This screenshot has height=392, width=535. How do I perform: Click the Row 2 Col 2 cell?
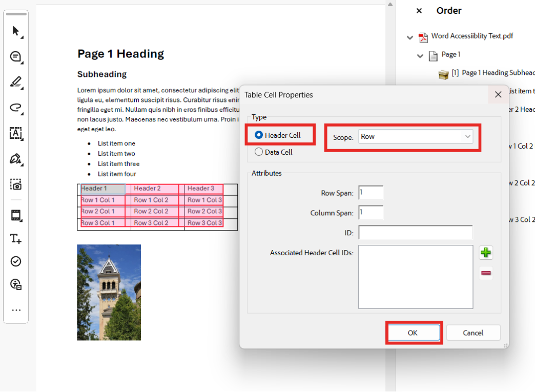155,212
